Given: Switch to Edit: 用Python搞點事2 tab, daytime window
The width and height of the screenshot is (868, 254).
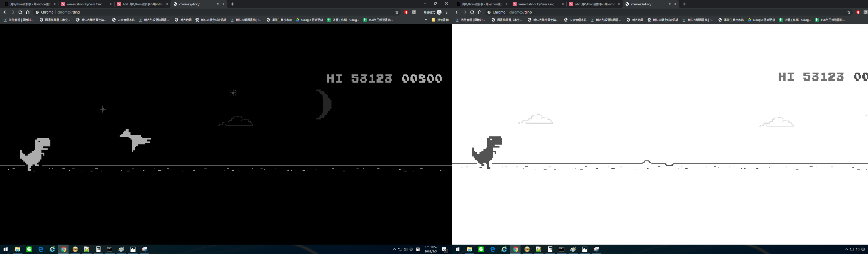Looking at the screenshot, I should pos(594,4).
